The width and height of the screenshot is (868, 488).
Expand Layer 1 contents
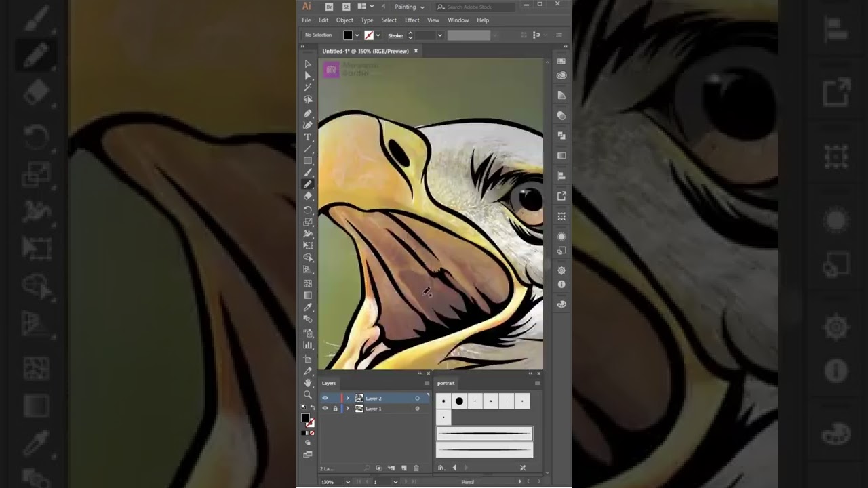tap(347, 409)
